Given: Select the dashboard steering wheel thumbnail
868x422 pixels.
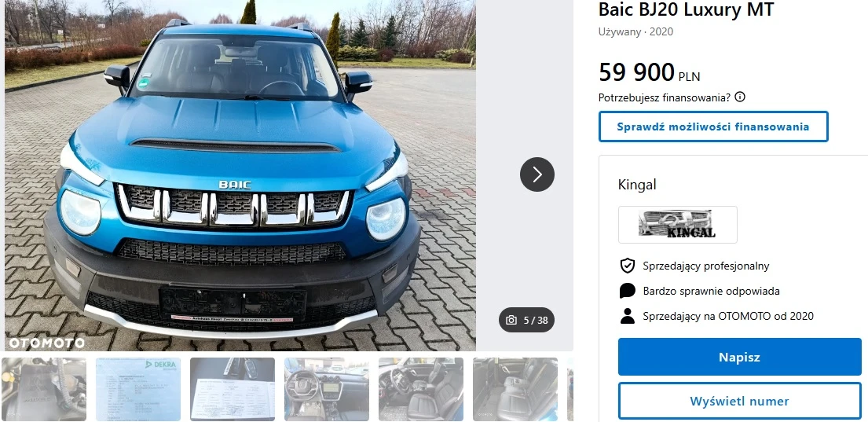Looking at the screenshot, I should [327, 389].
